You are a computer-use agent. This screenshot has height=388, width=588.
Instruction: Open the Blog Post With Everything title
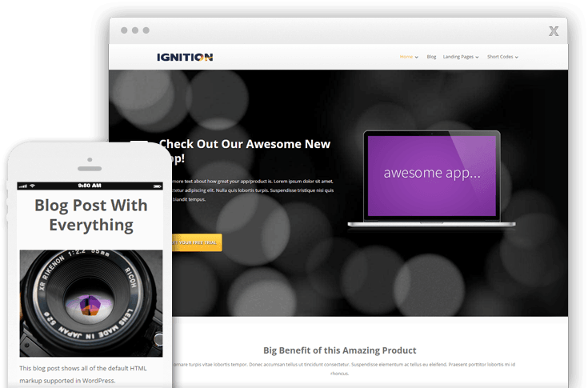click(91, 215)
